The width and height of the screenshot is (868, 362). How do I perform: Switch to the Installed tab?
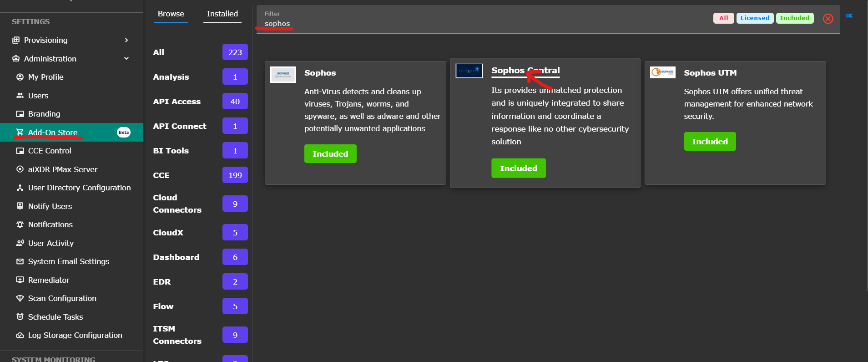(222, 14)
